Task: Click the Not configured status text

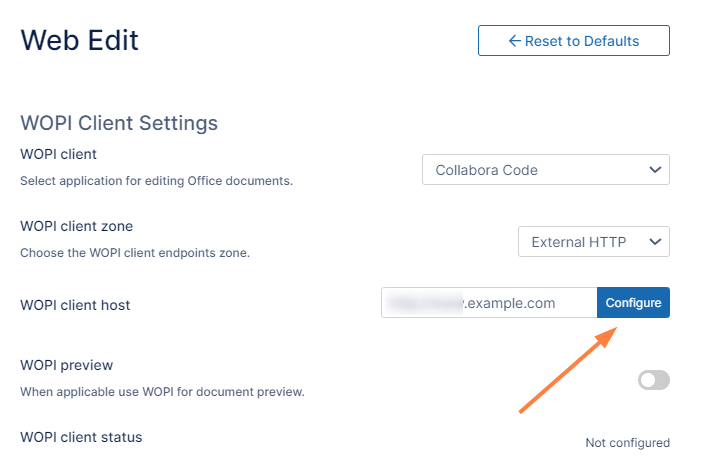Action: pos(627,443)
